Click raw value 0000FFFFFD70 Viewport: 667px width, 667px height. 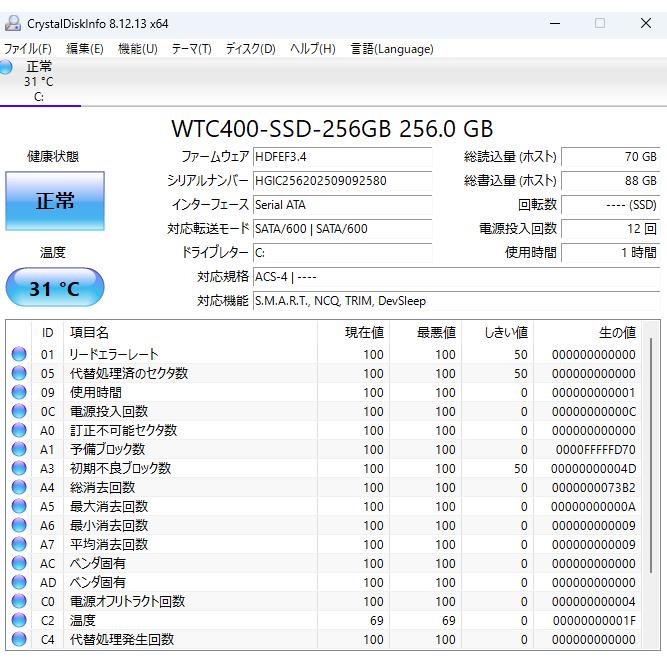pyautogui.click(x=596, y=450)
